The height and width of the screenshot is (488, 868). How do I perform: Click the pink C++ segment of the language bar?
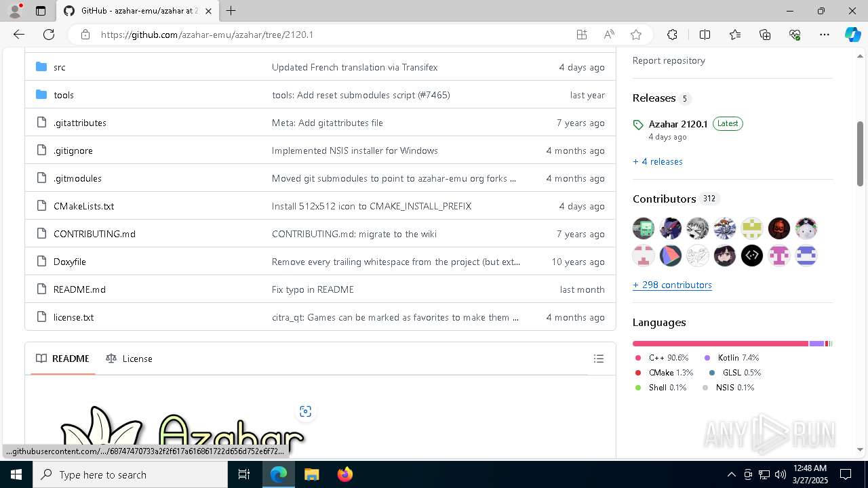(720, 344)
